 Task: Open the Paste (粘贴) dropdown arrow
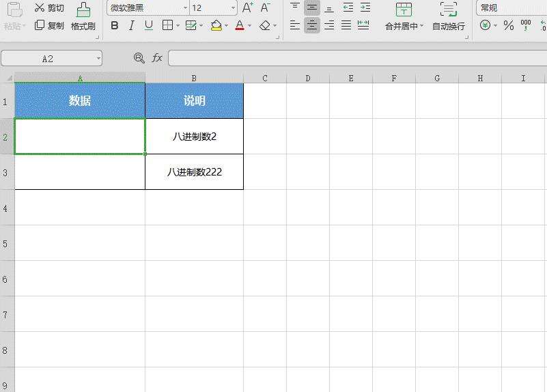click(24, 26)
